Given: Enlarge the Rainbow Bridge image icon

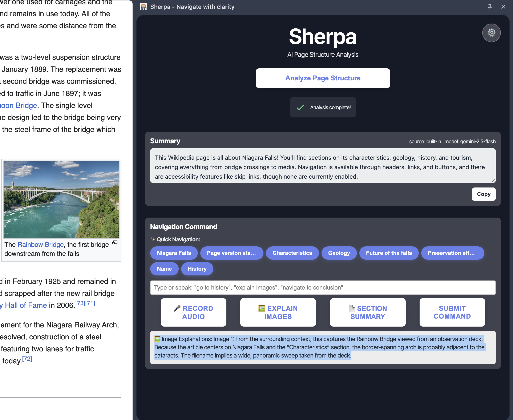Looking at the screenshot, I should click(x=115, y=242).
